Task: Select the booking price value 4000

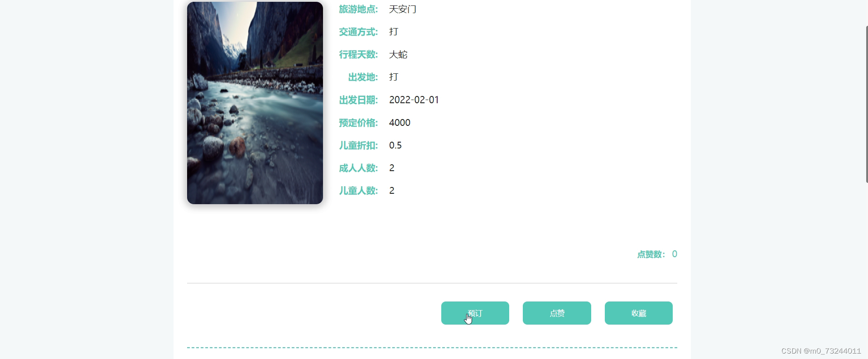Action: pyautogui.click(x=400, y=123)
